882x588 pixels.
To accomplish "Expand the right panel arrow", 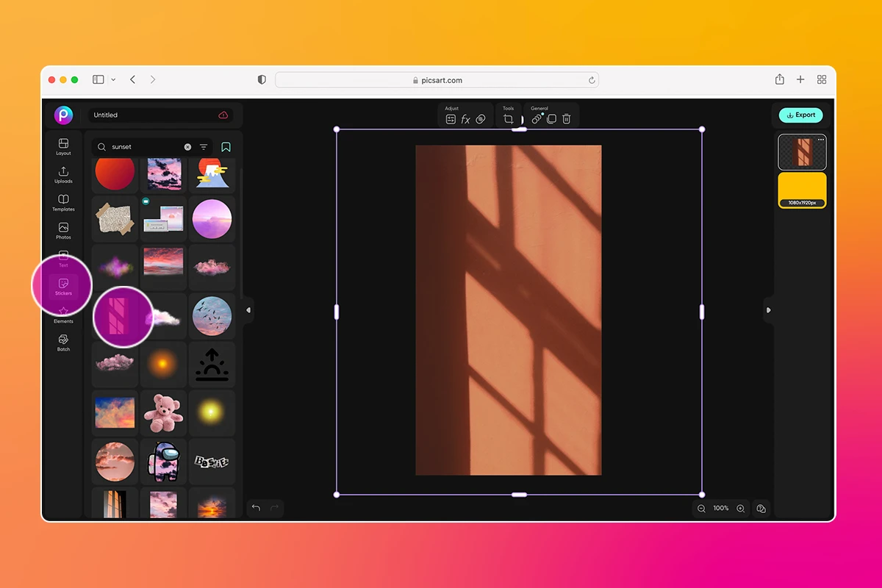I will tap(767, 310).
